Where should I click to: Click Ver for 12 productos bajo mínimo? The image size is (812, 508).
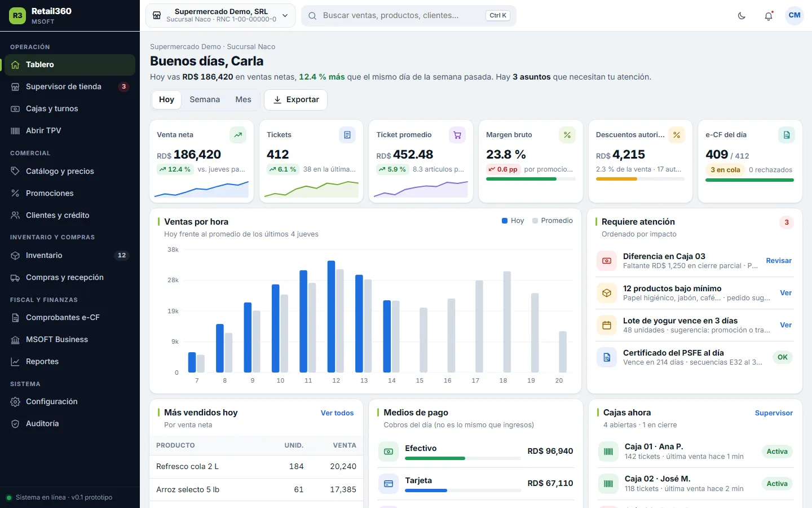coord(786,293)
